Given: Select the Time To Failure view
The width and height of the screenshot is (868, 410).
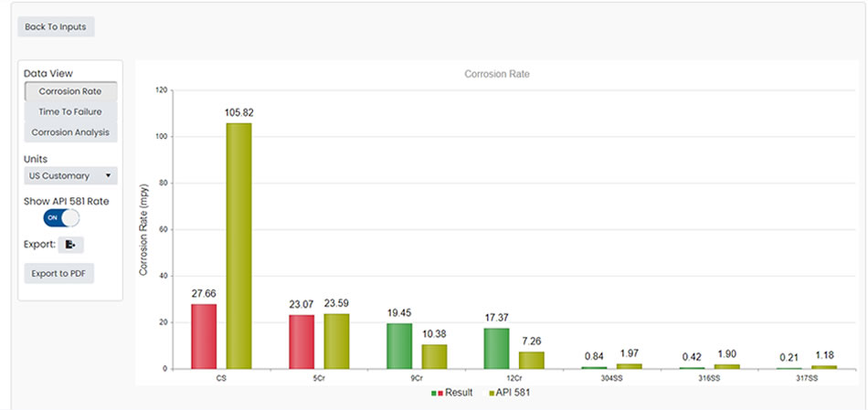Looking at the screenshot, I should [x=70, y=111].
